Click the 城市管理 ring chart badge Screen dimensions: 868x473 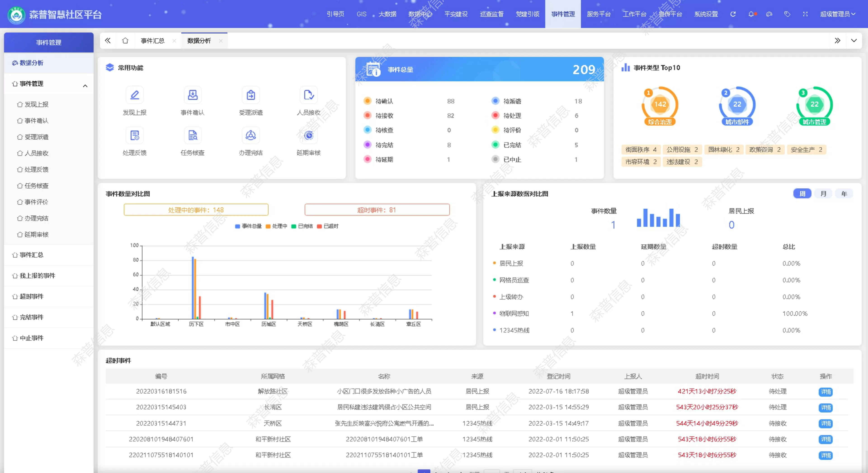click(x=814, y=106)
